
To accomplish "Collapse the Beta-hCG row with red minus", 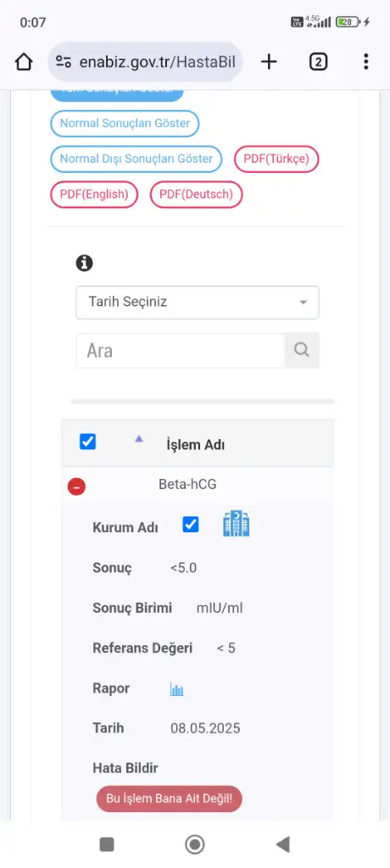I will pyautogui.click(x=76, y=487).
